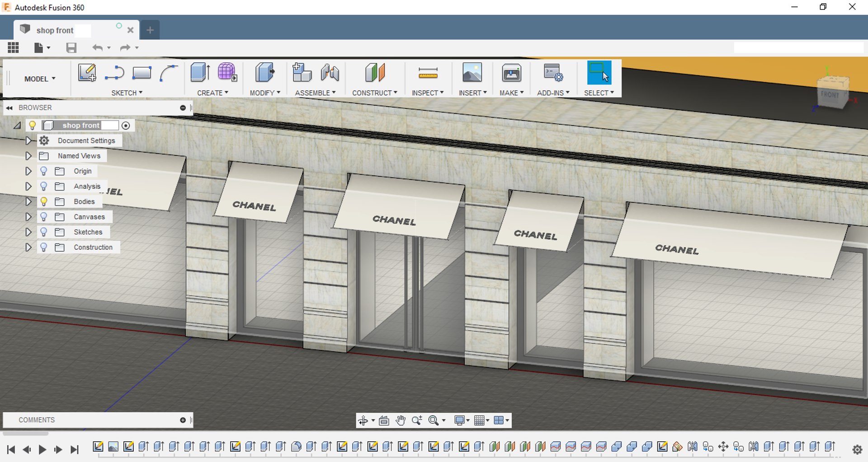This screenshot has height=462, width=868.
Task: Toggle visibility bulb for Construction folder
Action: [x=43, y=247]
